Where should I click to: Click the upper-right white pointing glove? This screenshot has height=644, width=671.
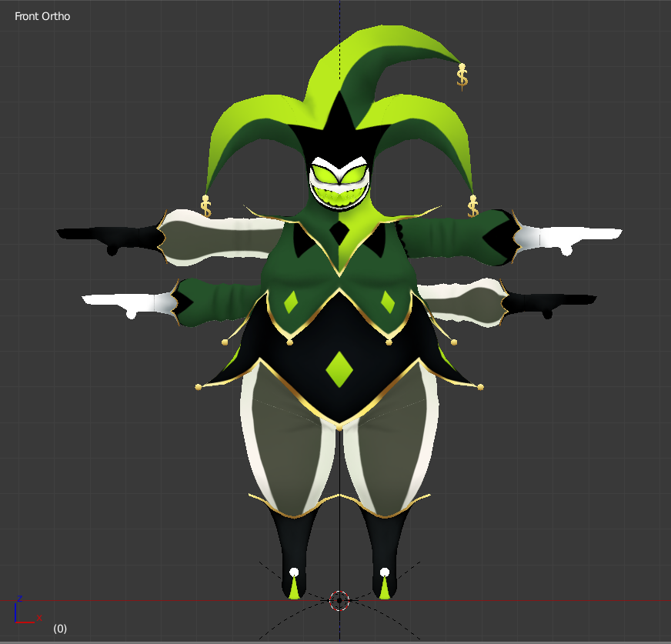(568, 239)
